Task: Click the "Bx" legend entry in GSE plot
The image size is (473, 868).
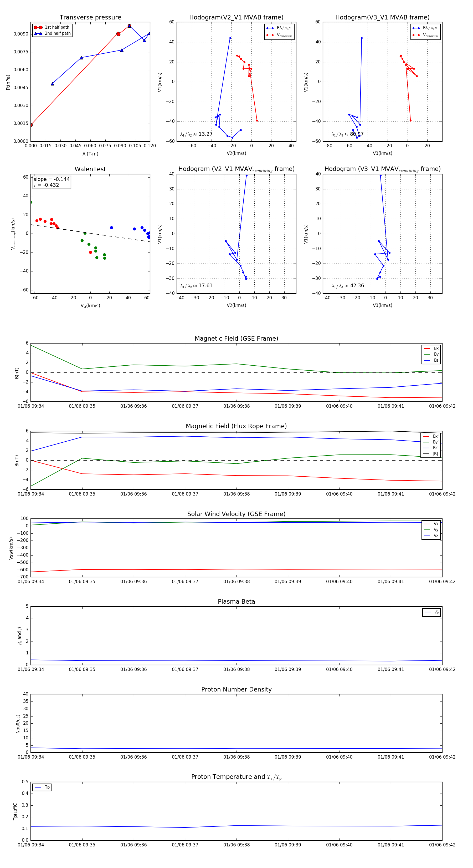Action: pos(431,349)
